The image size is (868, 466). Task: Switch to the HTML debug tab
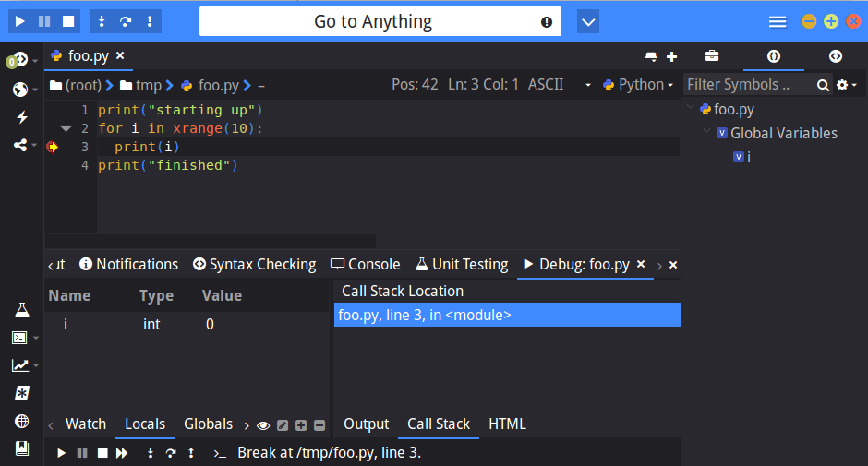pyautogui.click(x=507, y=424)
